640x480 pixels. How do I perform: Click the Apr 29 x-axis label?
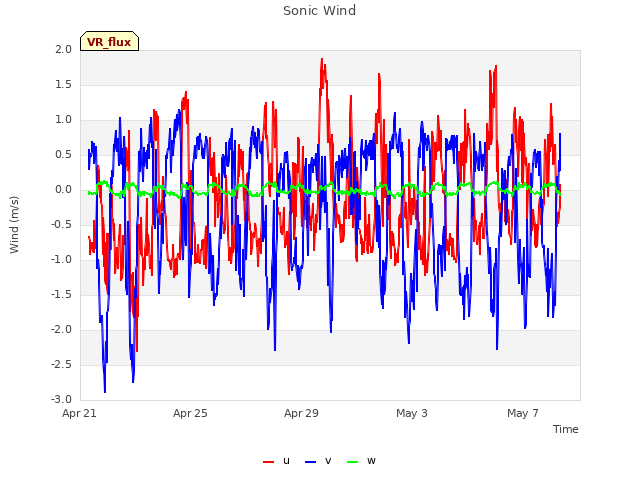301,413
